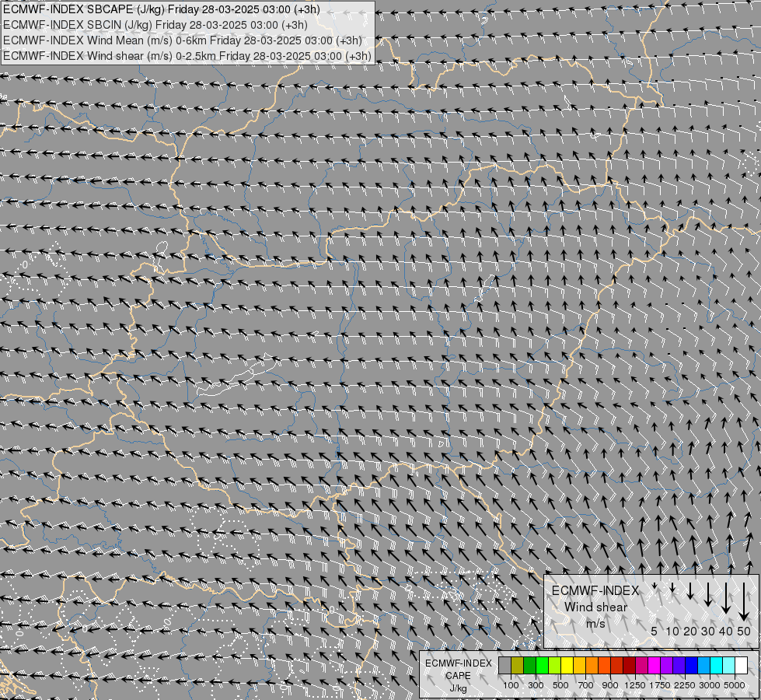Click the number 40 under the shear arrows
761x700 pixels.
pyautogui.click(x=725, y=631)
